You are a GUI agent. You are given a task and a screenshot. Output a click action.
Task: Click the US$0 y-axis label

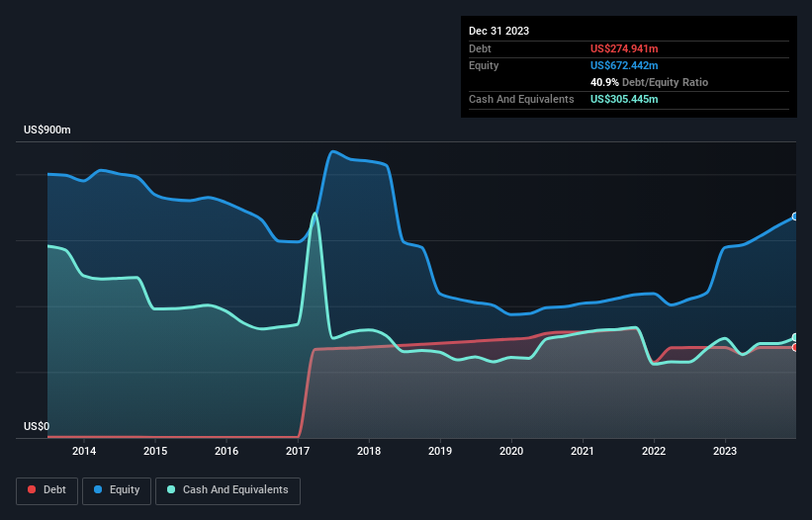tap(37, 426)
